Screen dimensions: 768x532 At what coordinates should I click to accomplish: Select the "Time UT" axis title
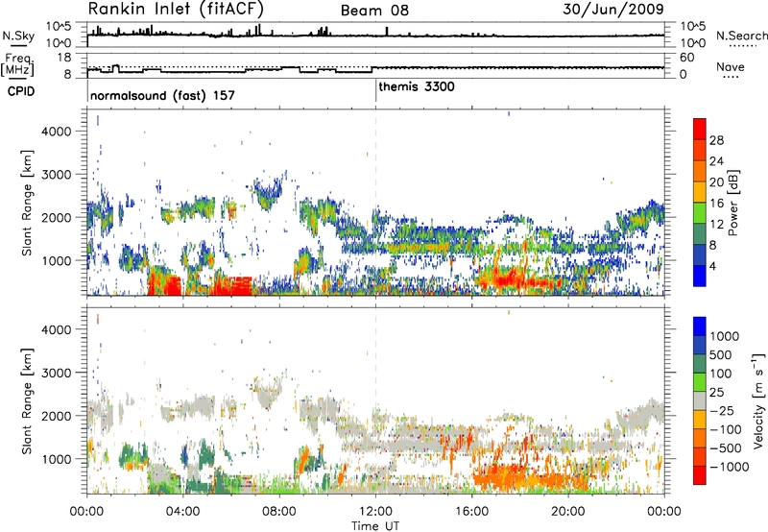point(375,526)
